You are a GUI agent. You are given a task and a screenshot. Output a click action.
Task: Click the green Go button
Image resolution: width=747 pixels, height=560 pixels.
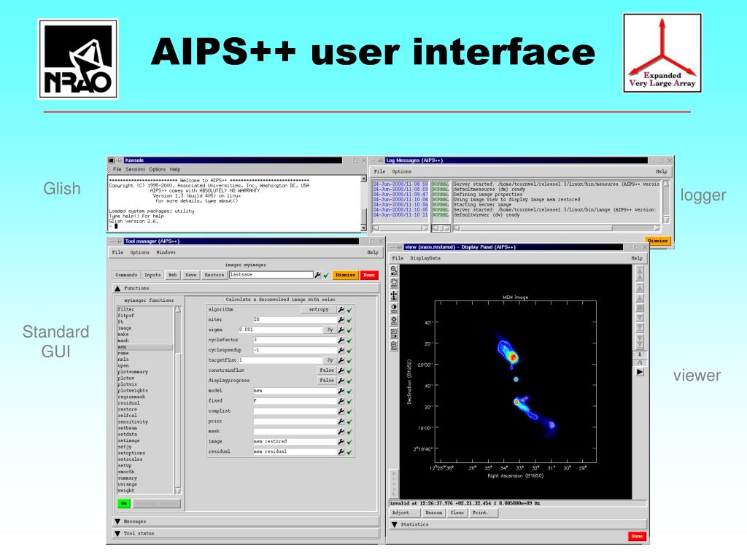coord(124,504)
